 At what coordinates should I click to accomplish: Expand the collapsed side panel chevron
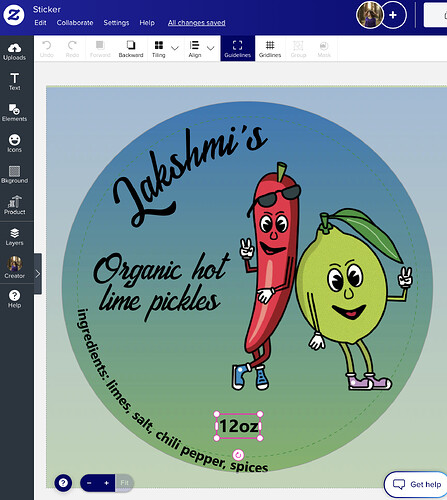38,274
